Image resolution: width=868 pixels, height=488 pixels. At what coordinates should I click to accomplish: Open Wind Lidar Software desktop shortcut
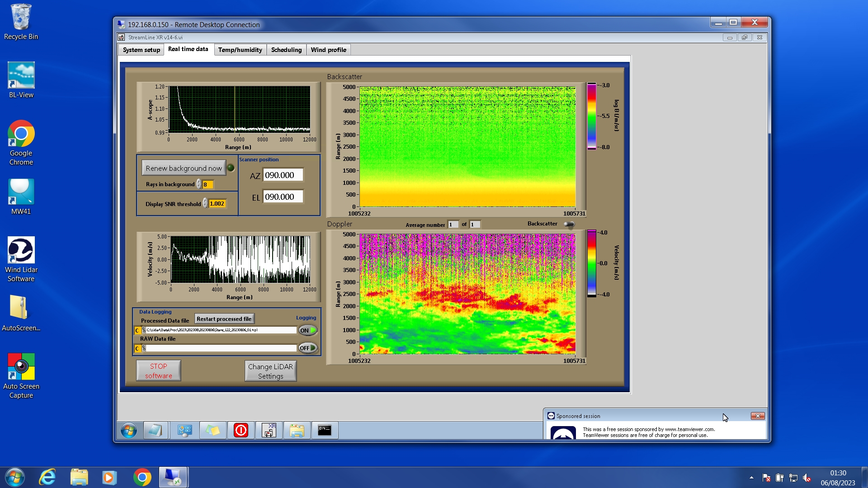click(21, 250)
